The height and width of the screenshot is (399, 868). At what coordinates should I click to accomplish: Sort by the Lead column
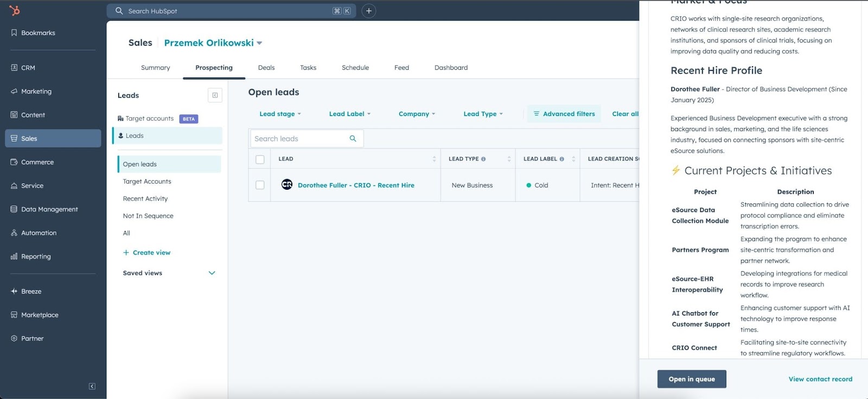[434, 159]
